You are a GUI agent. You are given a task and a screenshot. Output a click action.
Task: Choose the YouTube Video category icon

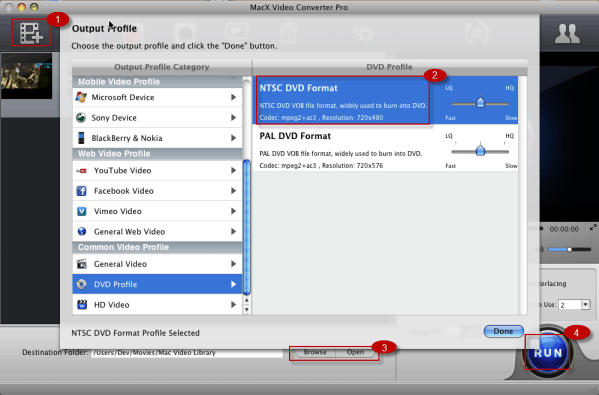[81, 171]
